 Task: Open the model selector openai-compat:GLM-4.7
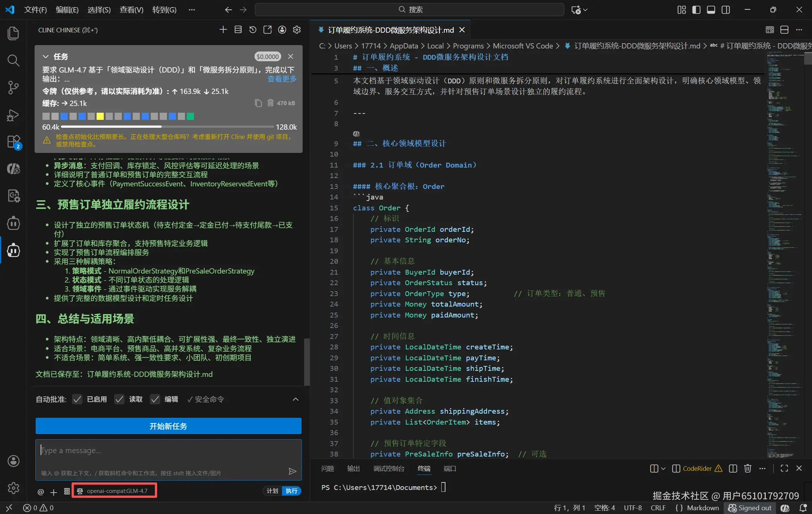tap(114, 491)
